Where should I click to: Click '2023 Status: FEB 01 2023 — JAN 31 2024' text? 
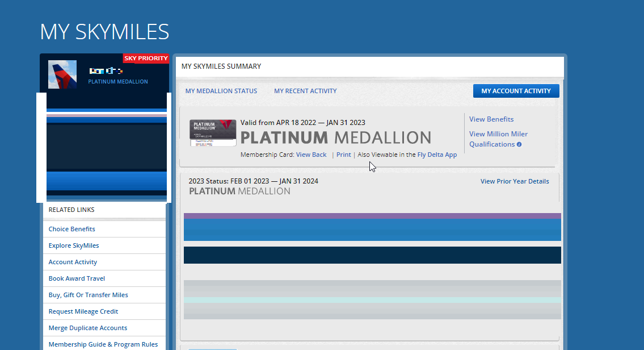[x=254, y=181]
